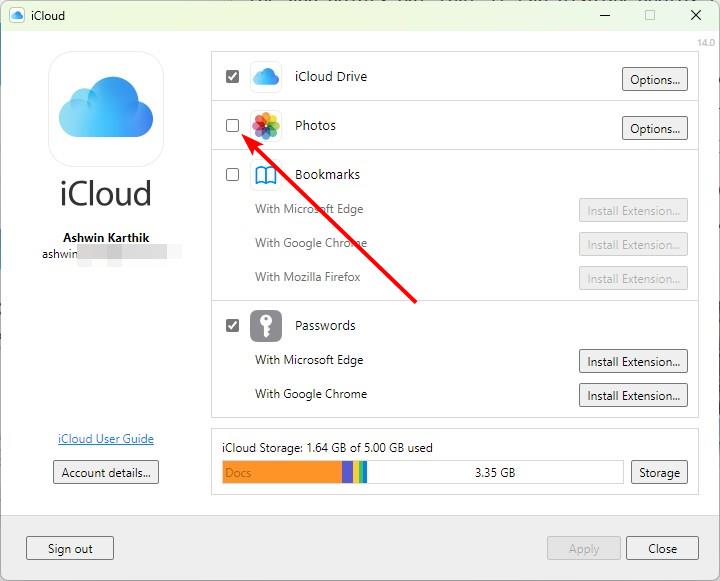
Task: Open Photos Options
Action: [655, 128]
